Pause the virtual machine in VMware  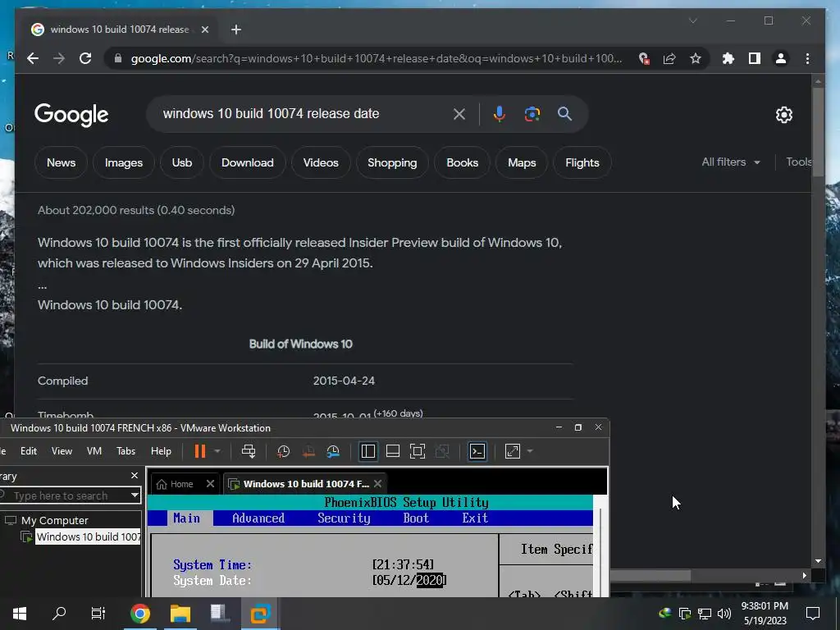(200, 451)
